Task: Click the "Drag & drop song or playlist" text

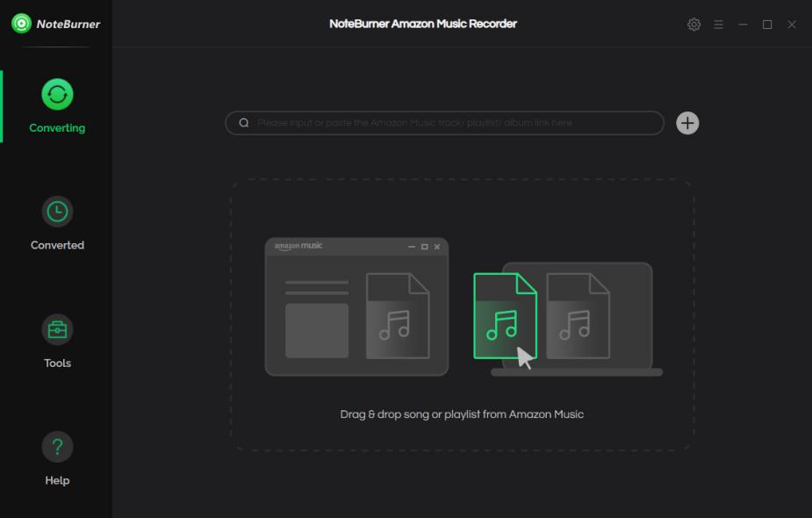Action: click(462, 414)
